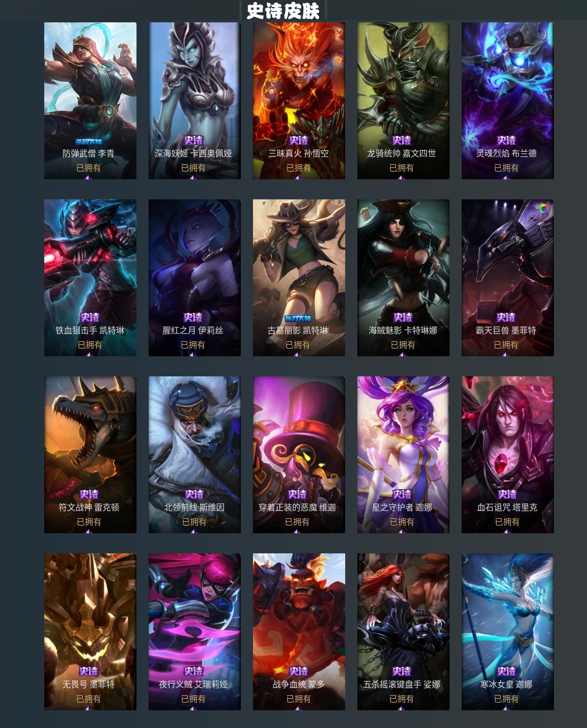Expand the purple arrow below 夜行义贼 艾瑞莉娅
The image size is (587, 728).
click(193, 708)
